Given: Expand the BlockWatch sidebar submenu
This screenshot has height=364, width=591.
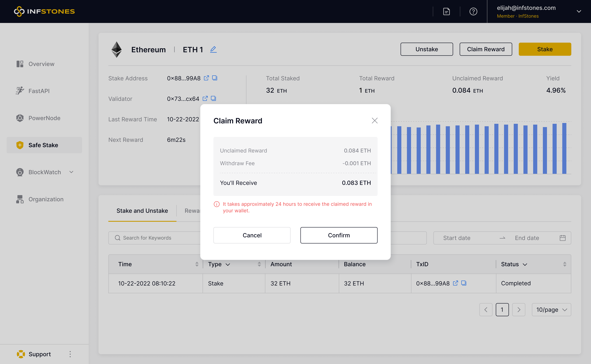Looking at the screenshot, I should pyautogui.click(x=71, y=172).
